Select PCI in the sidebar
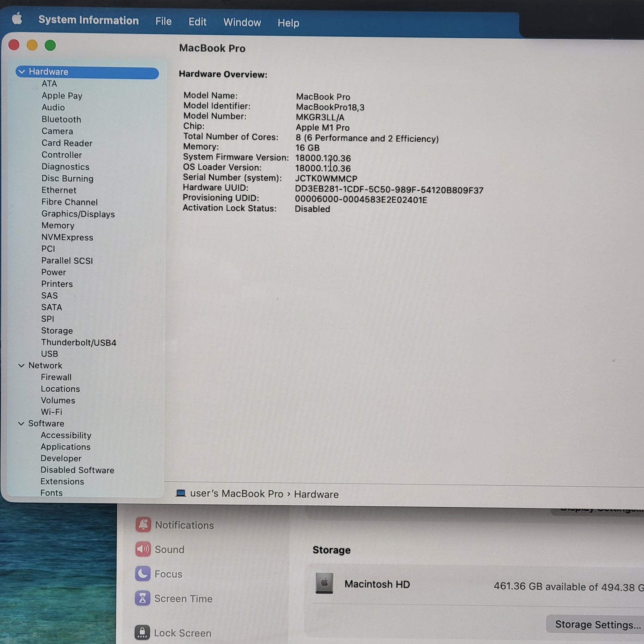The image size is (644, 644). (48, 249)
